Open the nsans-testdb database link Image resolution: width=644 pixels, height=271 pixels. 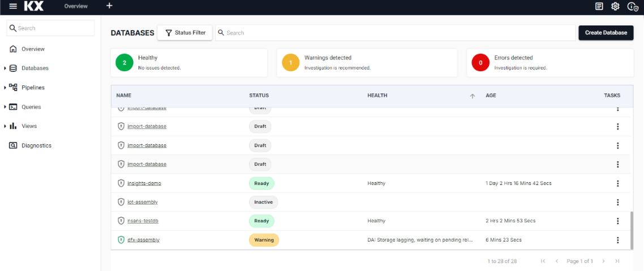(143, 221)
